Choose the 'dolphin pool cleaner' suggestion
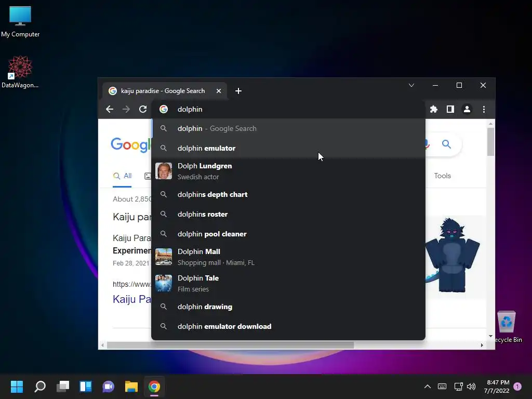This screenshot has width=532, height=399. (288, 234)
